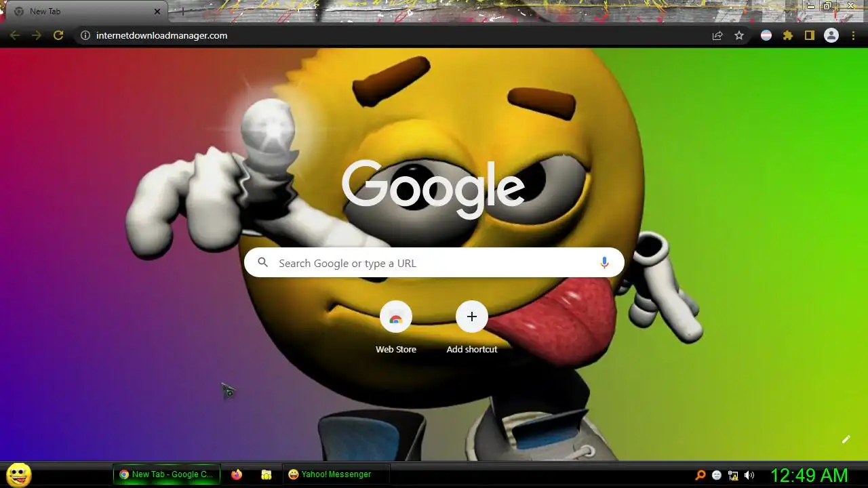
Task: Open site information icon in address bar
Action: tap(85, 35)
